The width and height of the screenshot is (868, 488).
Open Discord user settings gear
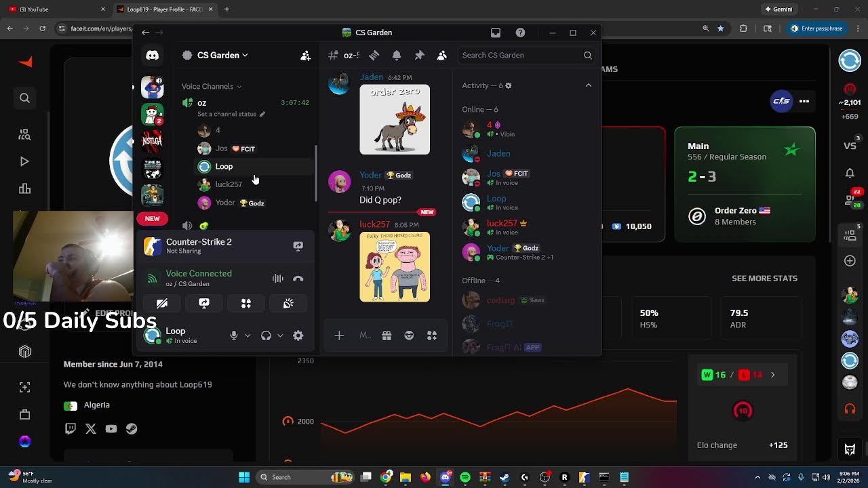(x=298, y=335)
